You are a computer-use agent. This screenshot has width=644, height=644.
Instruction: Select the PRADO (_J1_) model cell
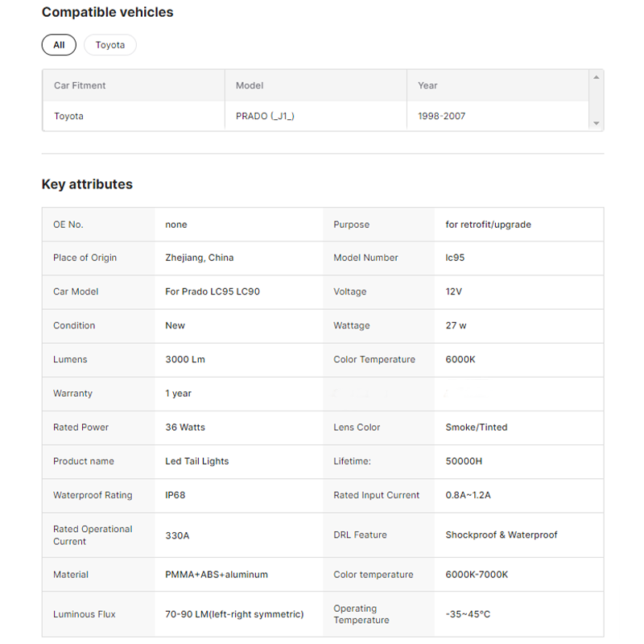(x=265, y=116)
